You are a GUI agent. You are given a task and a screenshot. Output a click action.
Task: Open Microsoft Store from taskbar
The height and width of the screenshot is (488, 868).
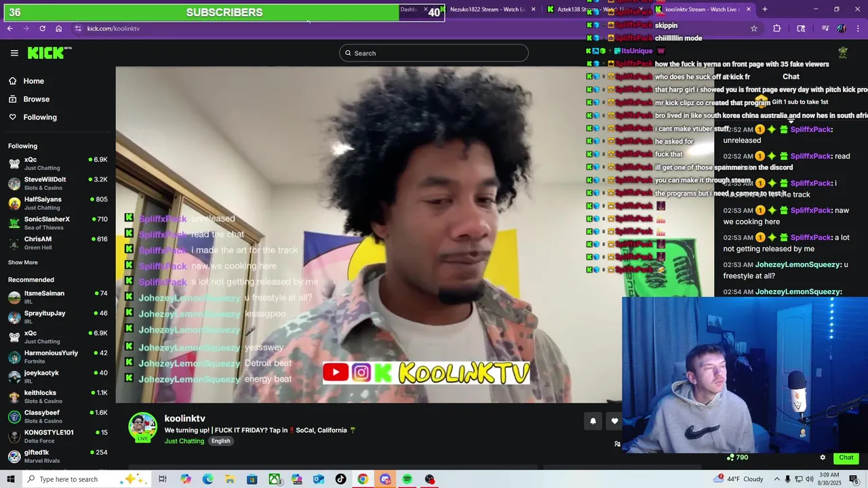click(x=252, y=479)
